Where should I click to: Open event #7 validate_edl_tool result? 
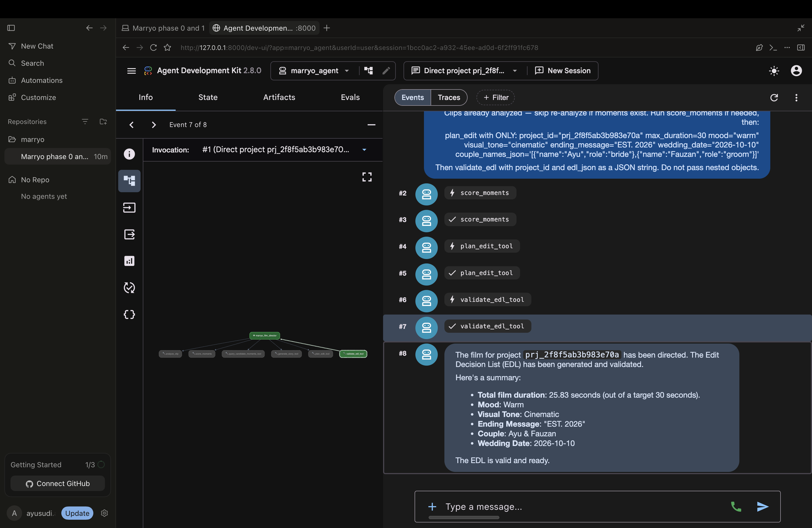point(487,326)
